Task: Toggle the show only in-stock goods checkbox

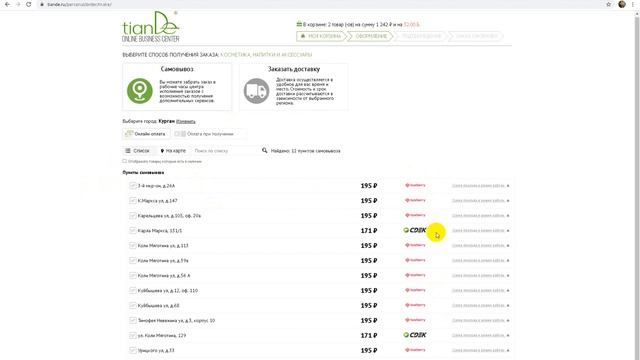Action: tap(124, 161)
